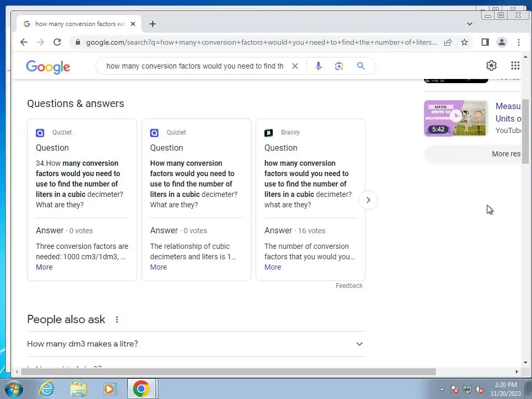Send Feedback on Questions & answers

coord(349,286)
